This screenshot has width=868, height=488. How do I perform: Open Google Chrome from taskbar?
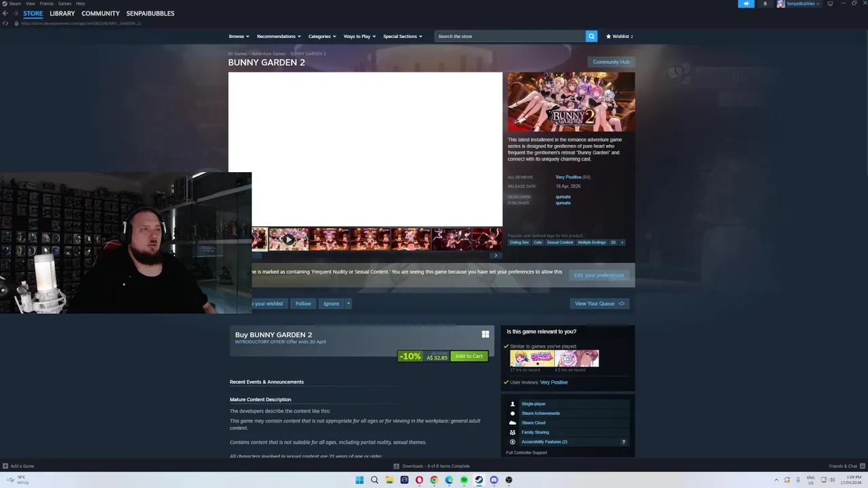[434, 480]
